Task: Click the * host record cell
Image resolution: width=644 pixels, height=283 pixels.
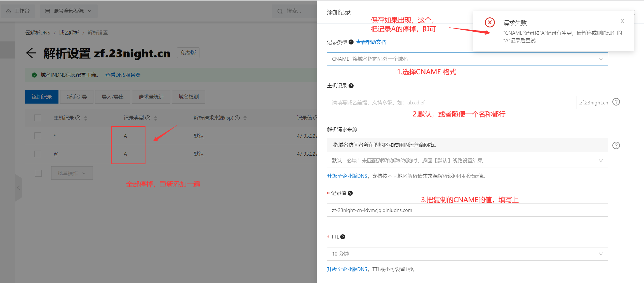Action: tap(55, 136)
